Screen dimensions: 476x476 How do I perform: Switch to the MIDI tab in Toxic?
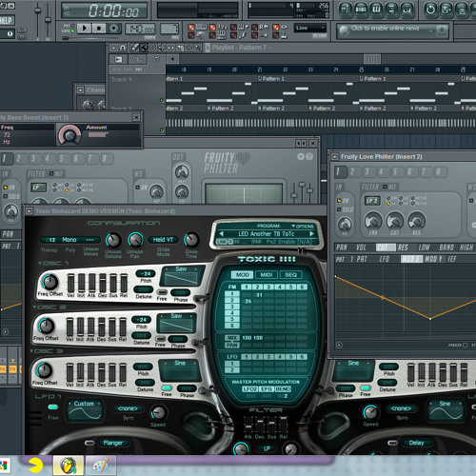pos(267,274)
